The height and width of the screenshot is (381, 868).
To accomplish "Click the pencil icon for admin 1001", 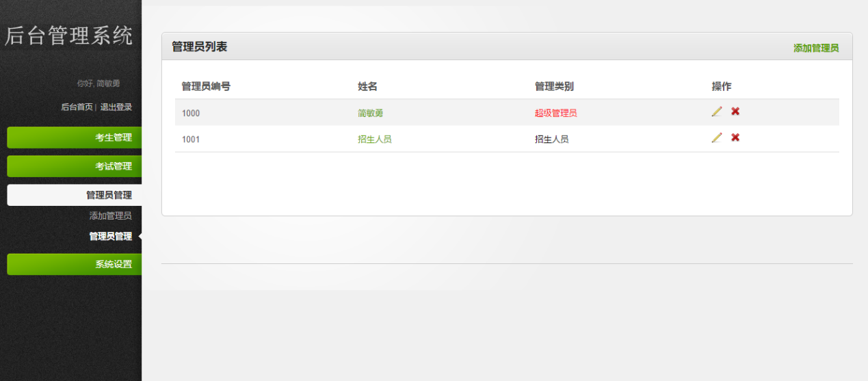I will point(717,137).
